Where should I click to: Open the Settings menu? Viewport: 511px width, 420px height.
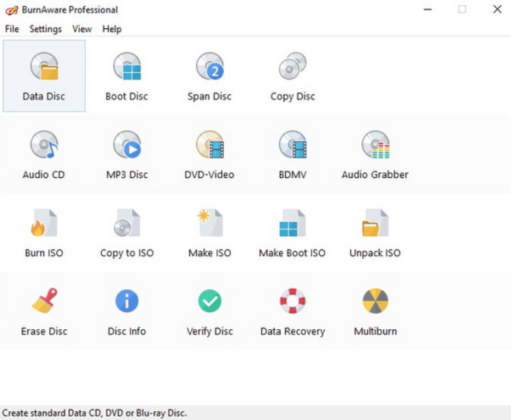[45, 29]
